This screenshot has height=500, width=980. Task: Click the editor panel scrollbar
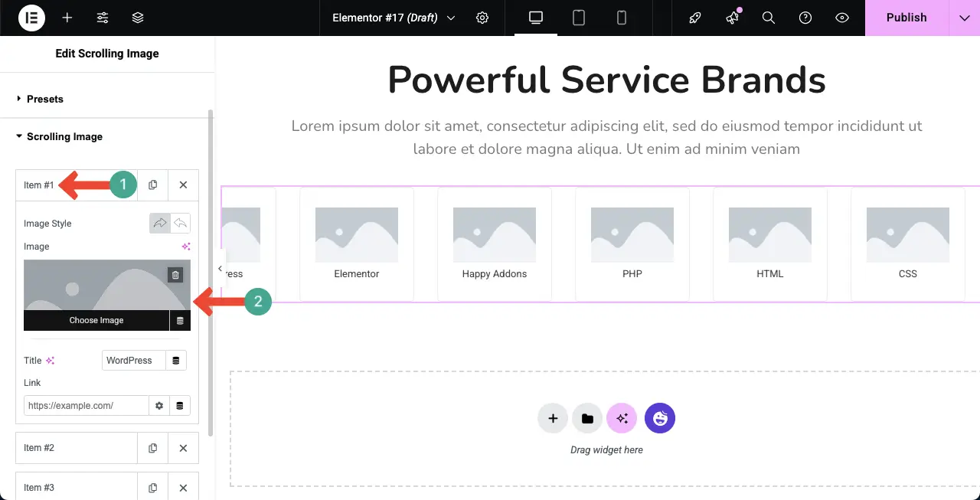pos(211,272)
